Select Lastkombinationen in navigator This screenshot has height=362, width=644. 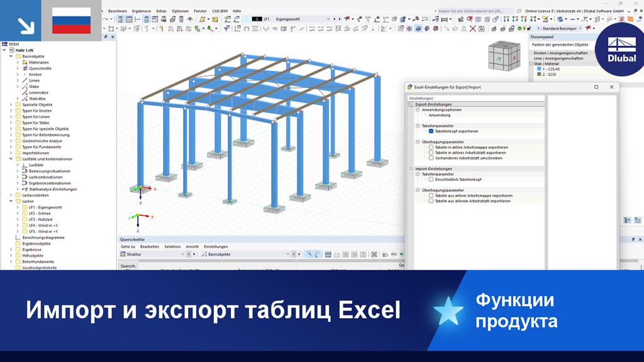click(x=45, y=177)
